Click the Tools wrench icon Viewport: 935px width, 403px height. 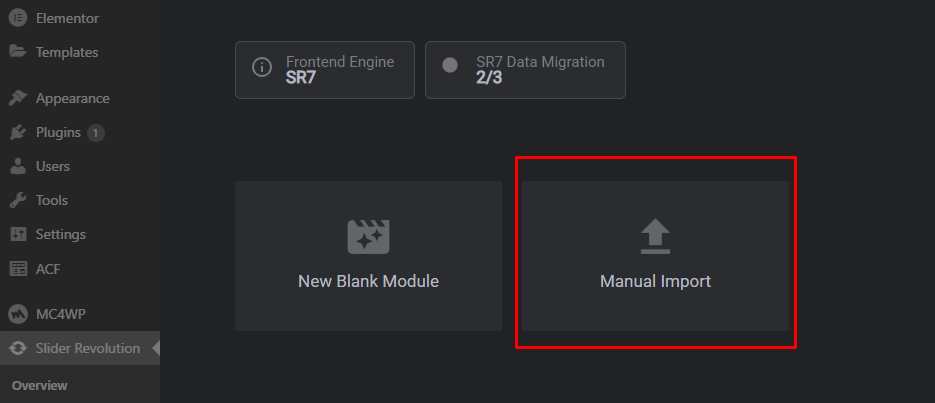(18, 200)
